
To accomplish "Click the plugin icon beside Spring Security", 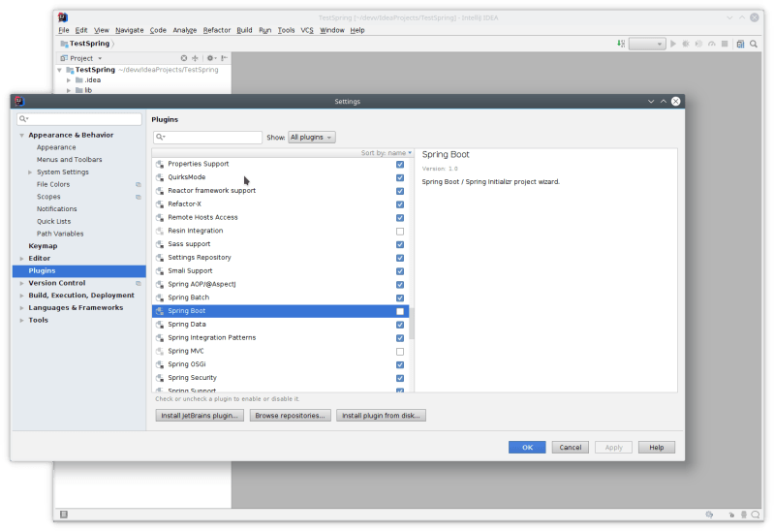I will [x=160, y=378].
